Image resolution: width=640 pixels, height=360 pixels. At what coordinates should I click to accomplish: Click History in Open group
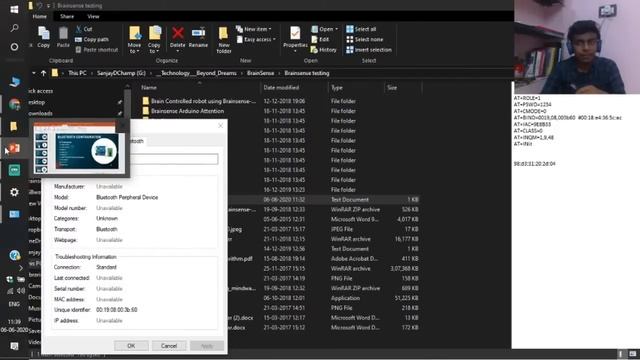click(x=324, y=50)
